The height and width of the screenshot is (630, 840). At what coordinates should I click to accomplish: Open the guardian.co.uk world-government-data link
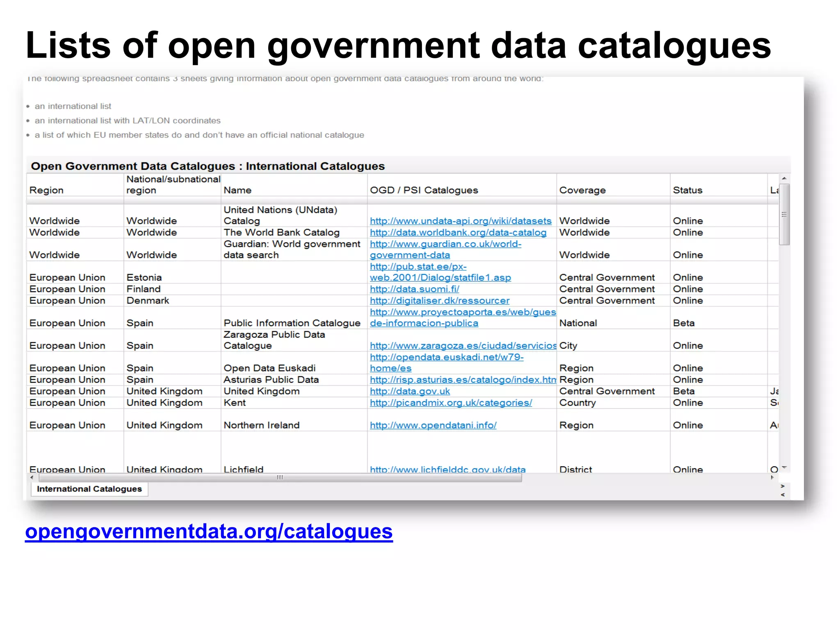pyautogui.click(x=445, y=249)
